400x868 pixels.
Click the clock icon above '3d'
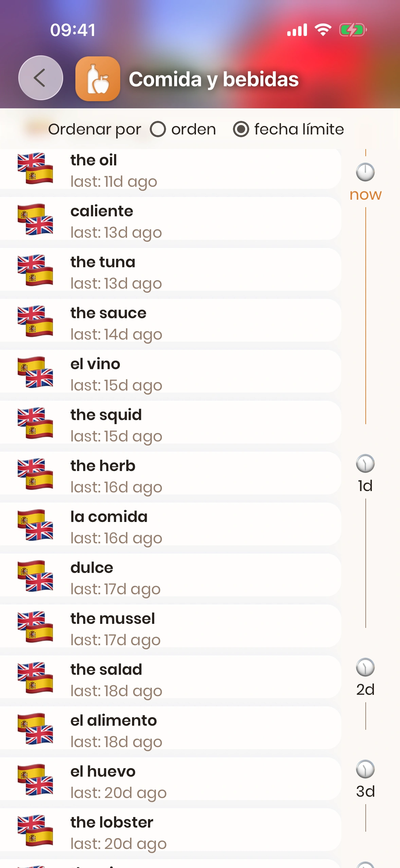[x=365, y=769]
